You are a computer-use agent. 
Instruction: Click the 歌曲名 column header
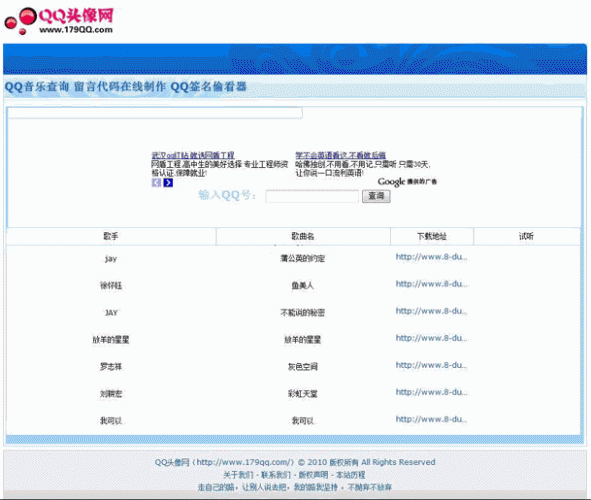coord(303,236)
